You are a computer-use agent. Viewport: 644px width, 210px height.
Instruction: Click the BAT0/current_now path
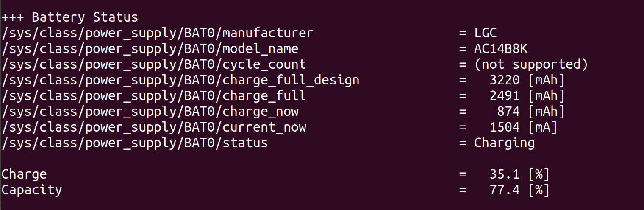point(154,127)
